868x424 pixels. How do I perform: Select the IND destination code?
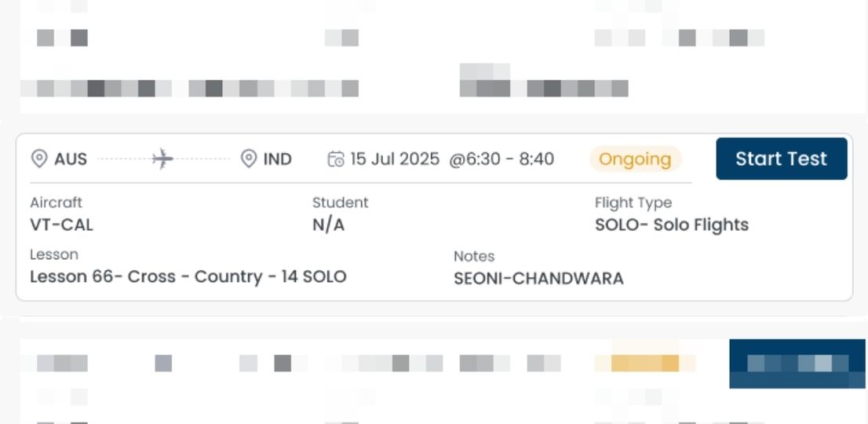pyautogui.click(x=278, y=159)
